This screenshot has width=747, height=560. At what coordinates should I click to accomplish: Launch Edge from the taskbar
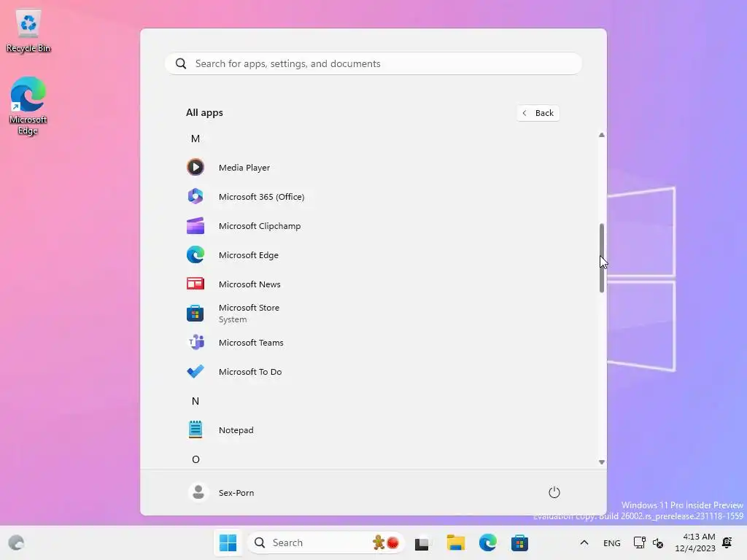tap(487, 542)
